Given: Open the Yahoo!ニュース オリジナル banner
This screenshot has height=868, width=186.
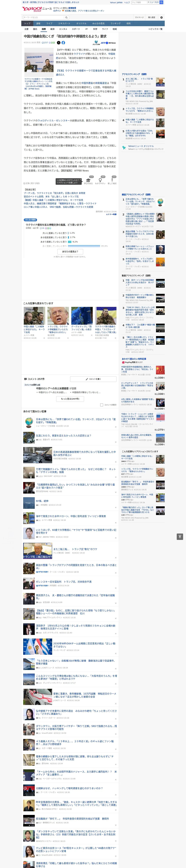Looking at the screenshot, I should pos(143,148).
